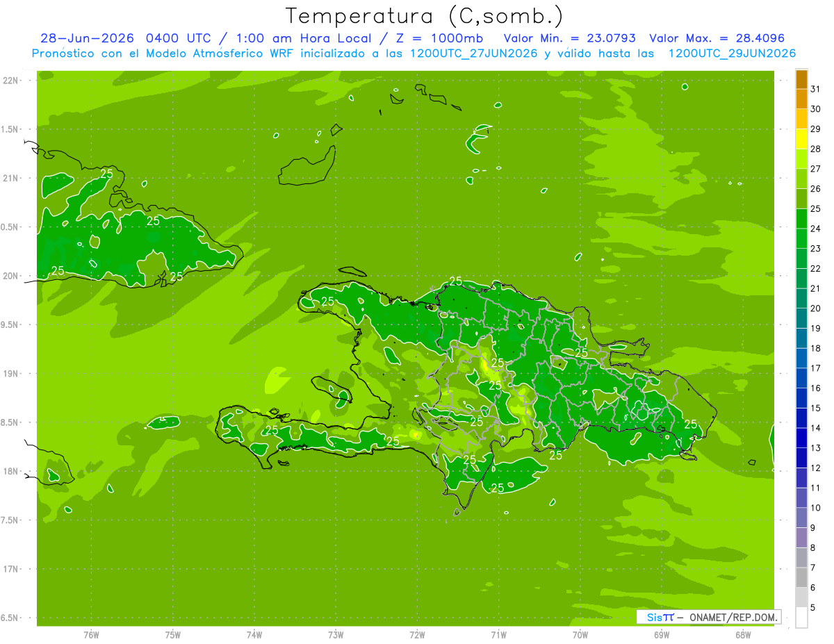Viewport: 834px width, 644px height.
Task: Click the colorbar swatch between 18 and 19
Action: [801, 338]
